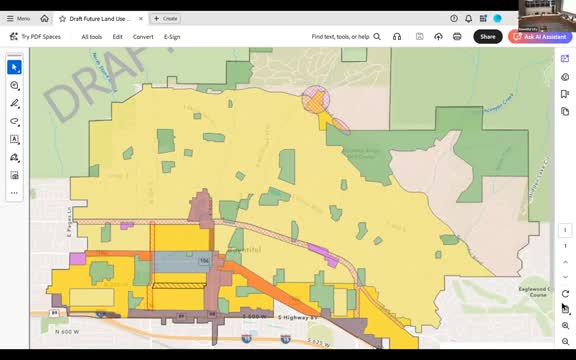Go to the previous page with up chevron
Viewport: 576px width, 360px height.
pos(565,262)
